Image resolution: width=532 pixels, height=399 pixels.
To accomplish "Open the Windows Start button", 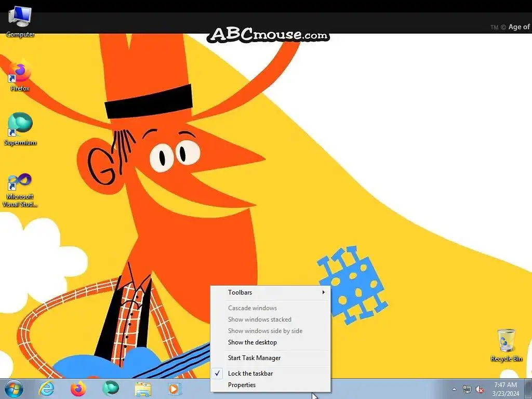I will [x=14, y=389].
